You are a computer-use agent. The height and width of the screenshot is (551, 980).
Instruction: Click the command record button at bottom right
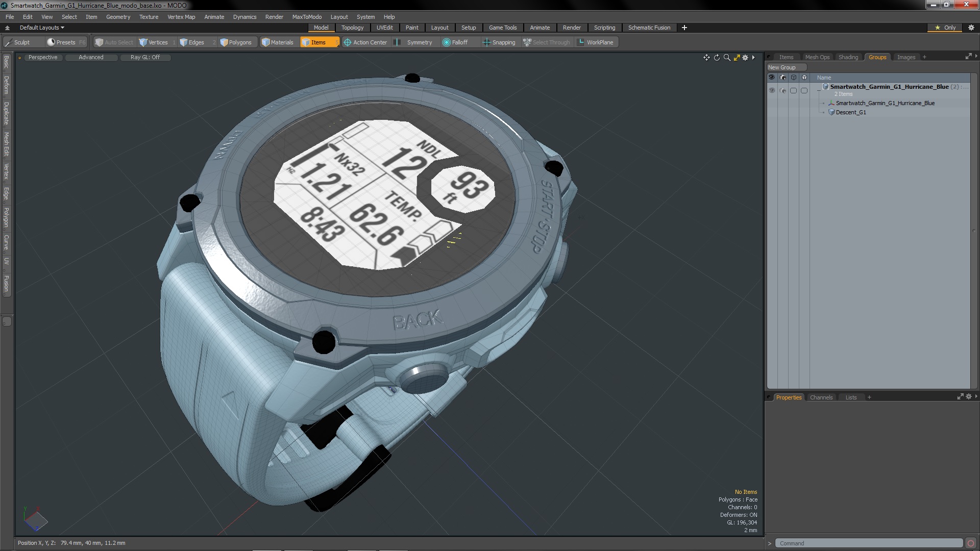click(x=971, y=543)
